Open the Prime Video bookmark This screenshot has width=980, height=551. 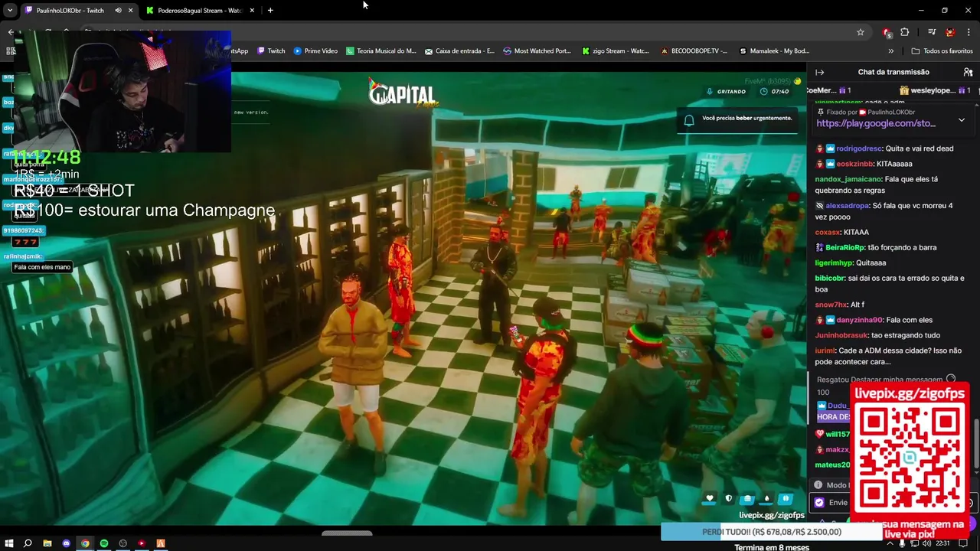315,51
